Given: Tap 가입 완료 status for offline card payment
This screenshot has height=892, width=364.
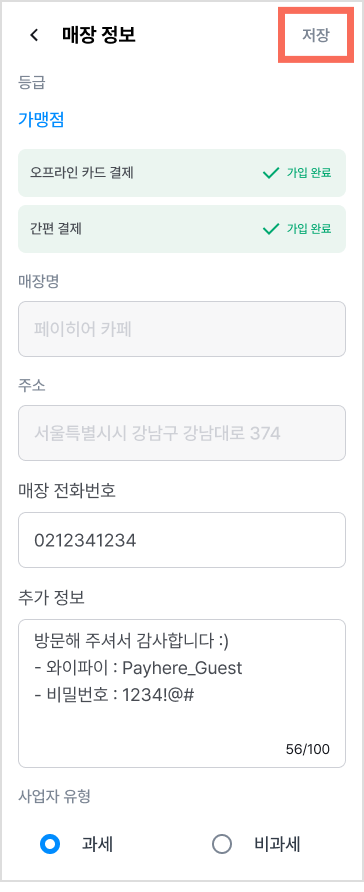Looking at the screenshot, I should tap(309, 173).
